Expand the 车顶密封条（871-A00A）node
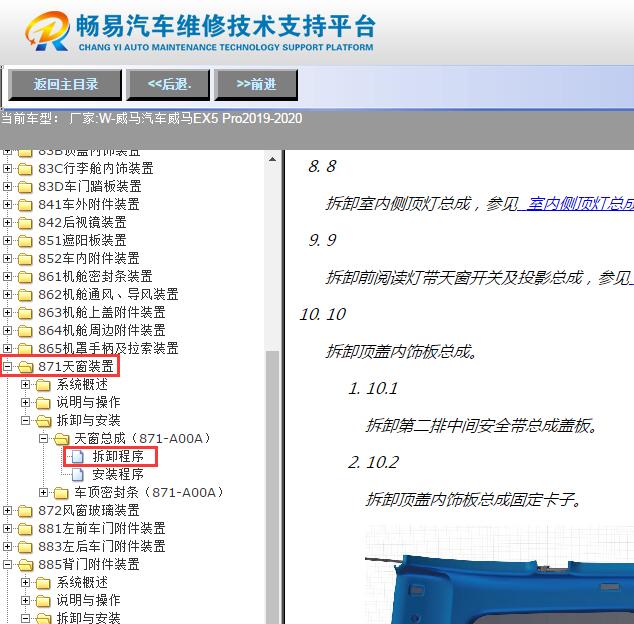The image size is (634, 624). coord(43,493)
